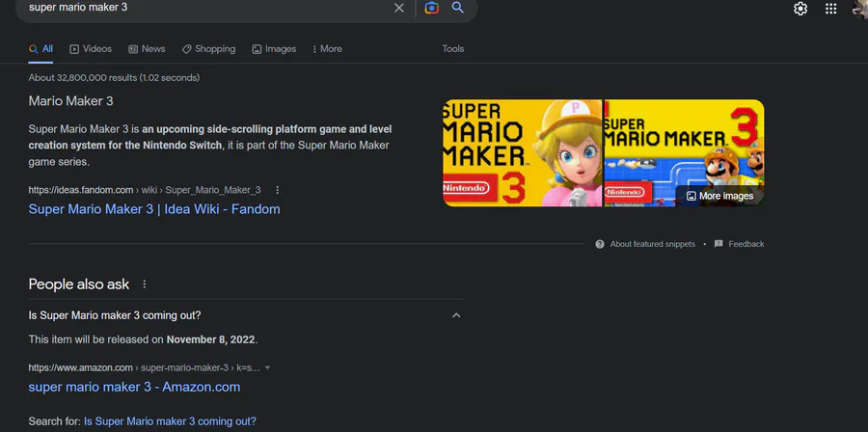The width and height of the screenshot is (868, 432).
Task: Click the ideas.fandom.com breadcrumb URL
Action: click(x=145, y=190)
